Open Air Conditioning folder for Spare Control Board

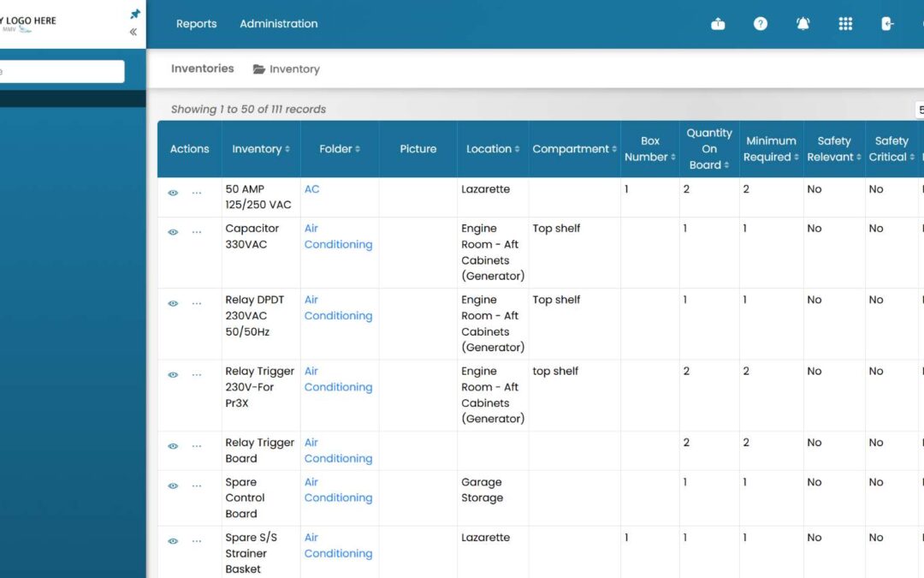pyautogui.click(x=338, y=490)
